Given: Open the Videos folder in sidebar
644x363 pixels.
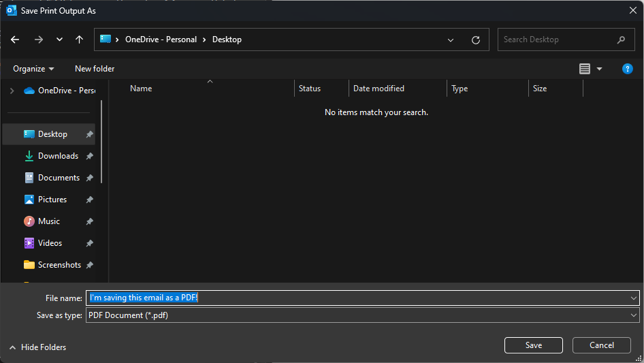Looking at the screenshot, I should pyautogui.click(x=50, y=243).
